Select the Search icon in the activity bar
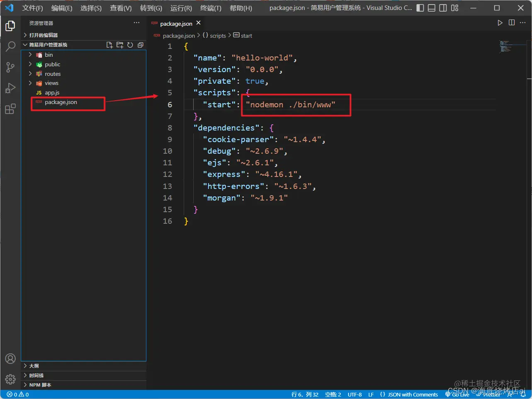 point(10,46)
